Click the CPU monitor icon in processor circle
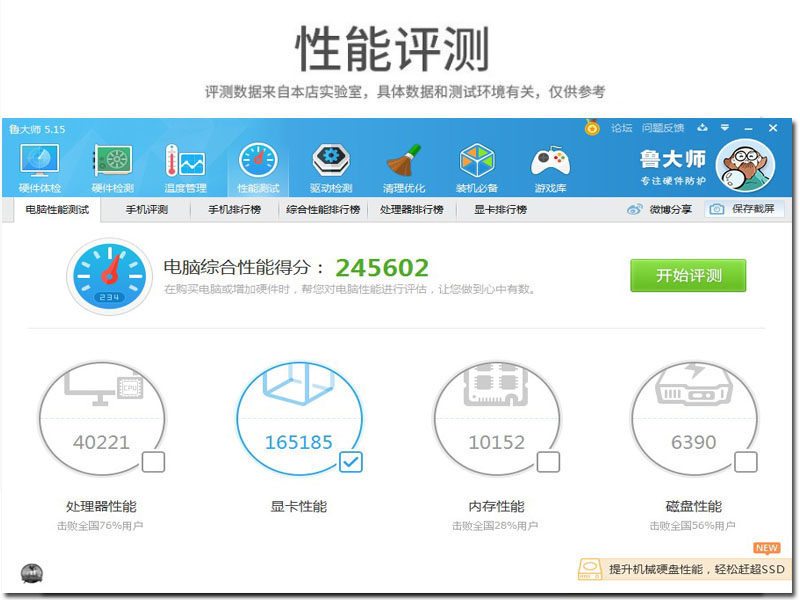The height and width of the screenshot is (600, 800). (x=104, y=389)
